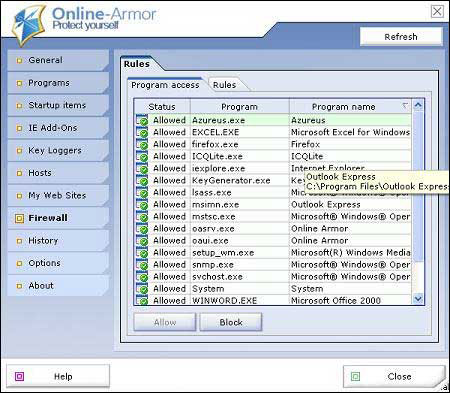The height and width of the screenshot is (393, 450).
Task: Click the Allow button
Action: pyautogui.click(x=165, y=322)
